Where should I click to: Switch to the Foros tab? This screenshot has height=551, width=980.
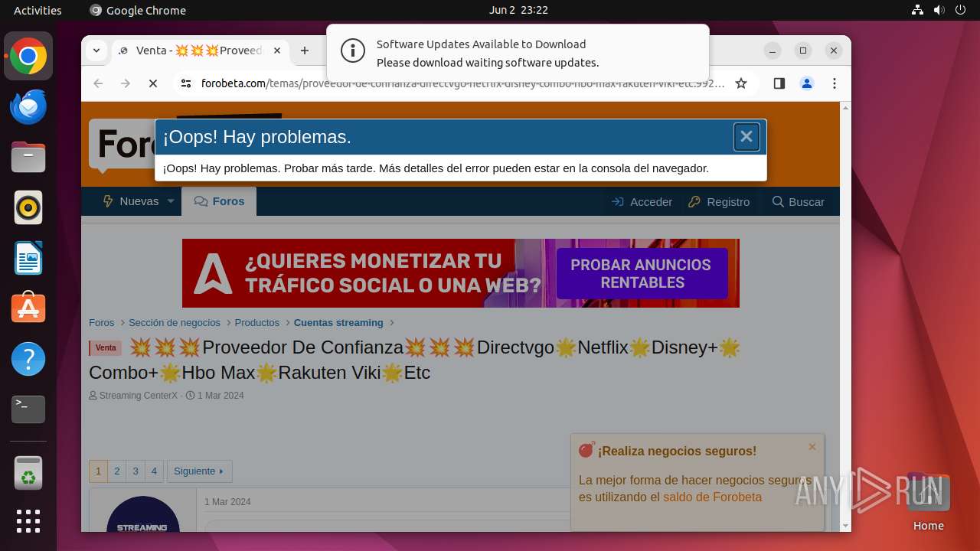point(219,201)
